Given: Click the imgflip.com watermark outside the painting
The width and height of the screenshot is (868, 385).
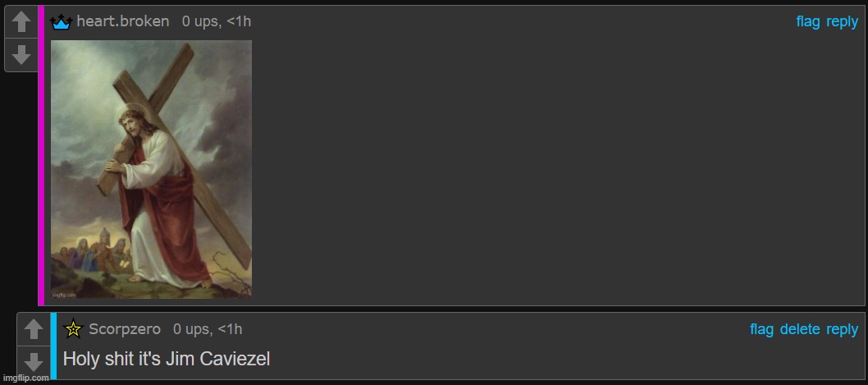Looking at the screenshot, I should point(25,378).
